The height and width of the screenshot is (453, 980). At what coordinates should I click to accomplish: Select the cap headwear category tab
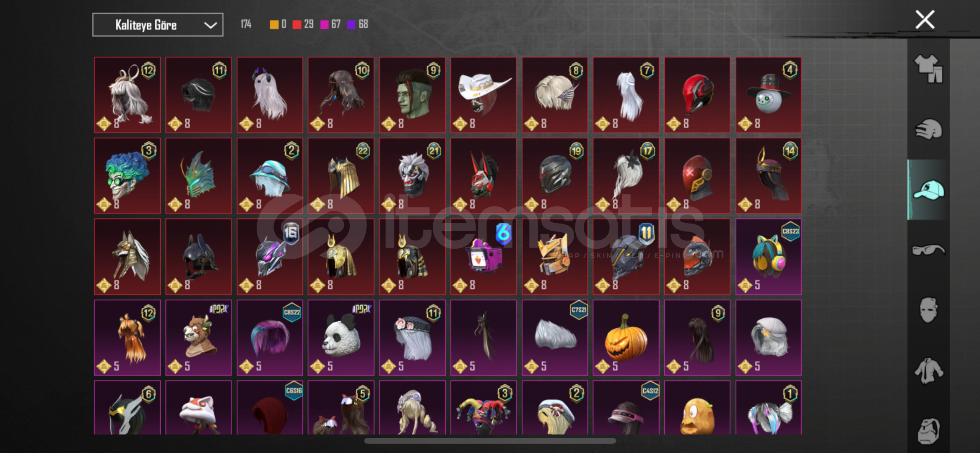pyautogui.click(x=928, y=190)
